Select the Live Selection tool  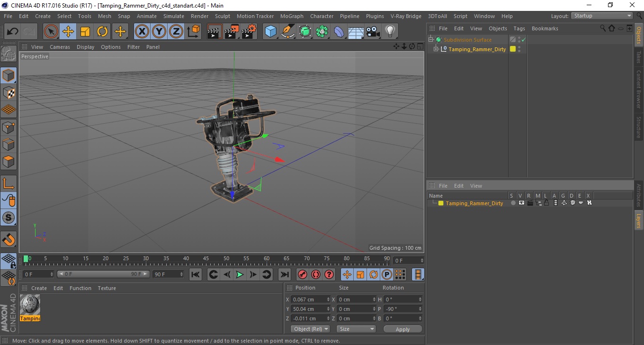tap(51, 32)
